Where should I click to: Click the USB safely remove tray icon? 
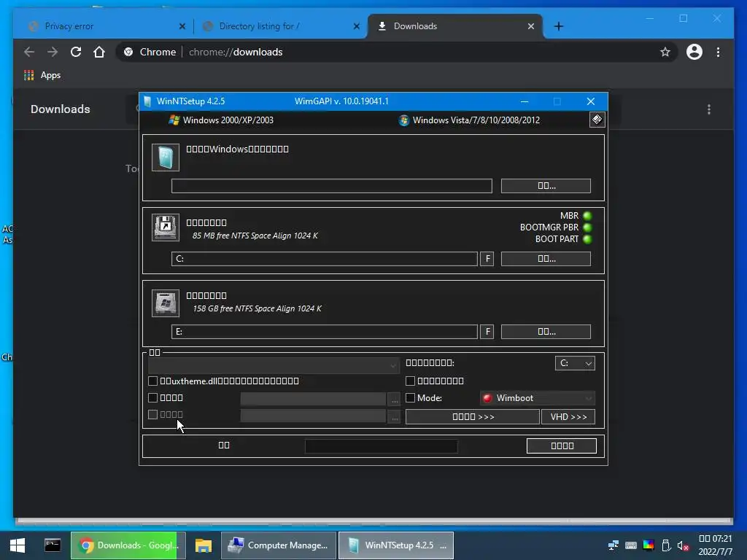[x=666, y=545]
